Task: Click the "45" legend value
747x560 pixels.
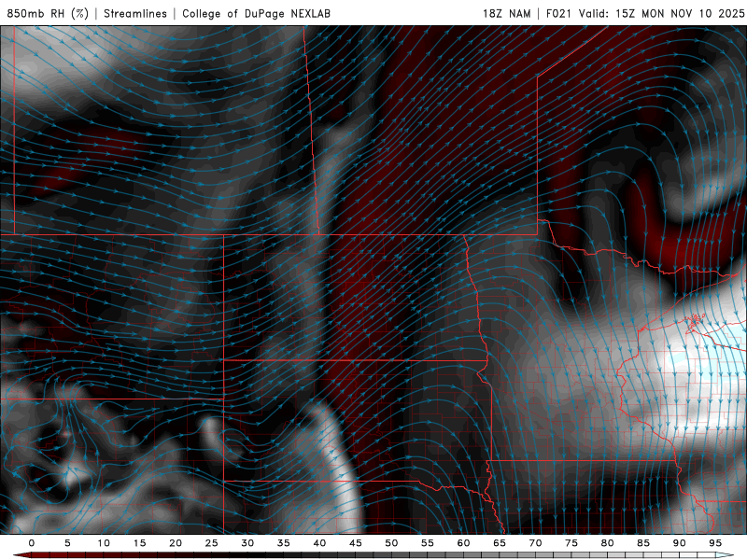Action: (356, 543)
